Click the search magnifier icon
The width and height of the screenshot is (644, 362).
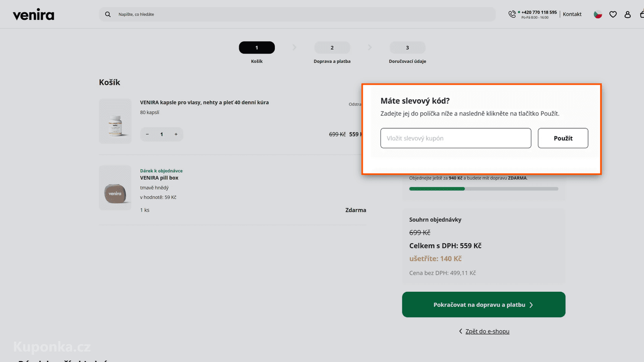[108, 14]
